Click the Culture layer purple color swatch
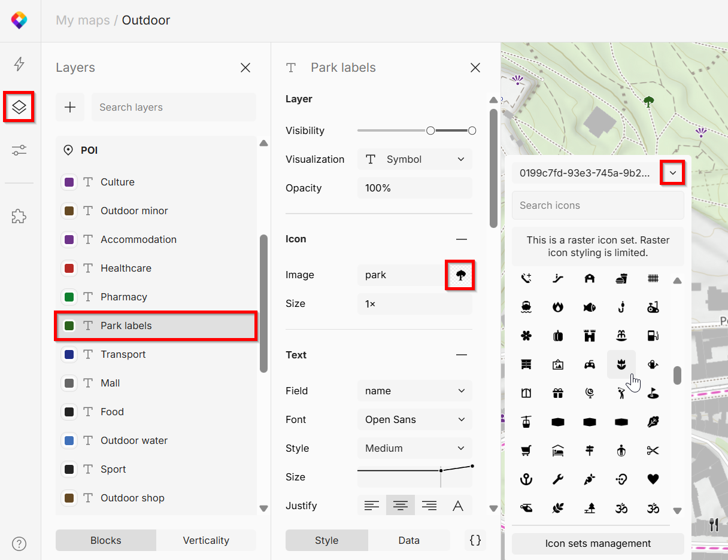 [x=69, y=182]
